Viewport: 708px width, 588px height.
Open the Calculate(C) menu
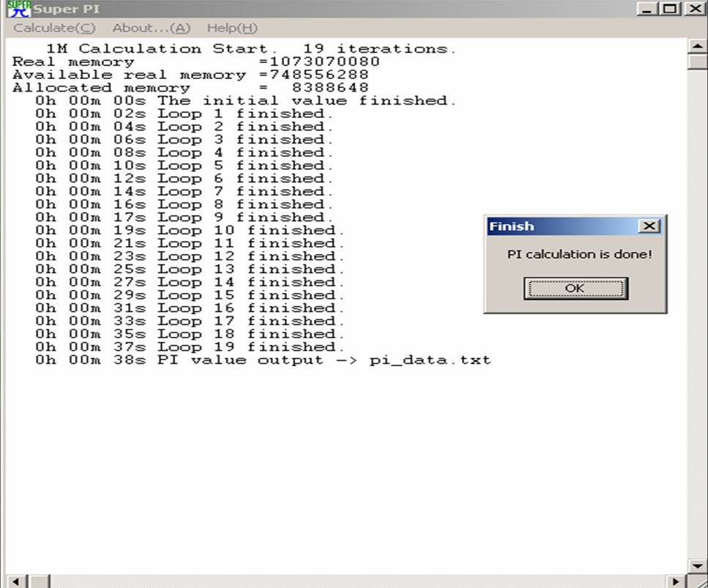[x=54, y=28]
